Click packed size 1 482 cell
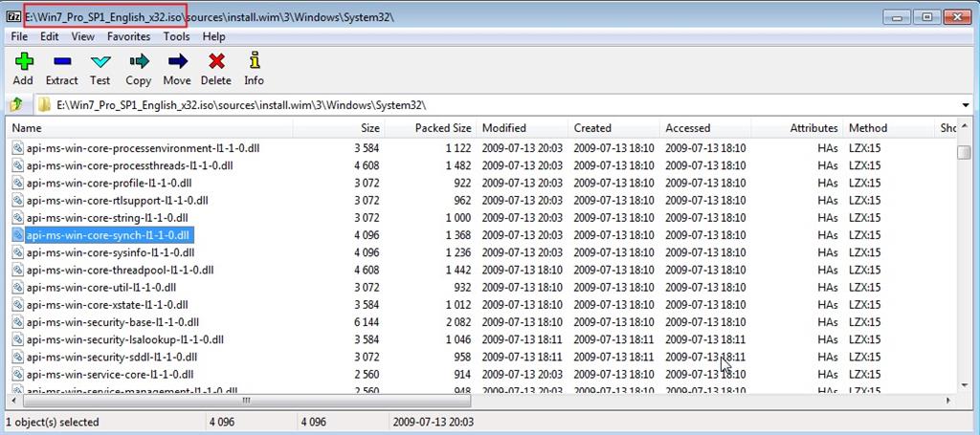 tap(457, 166)
